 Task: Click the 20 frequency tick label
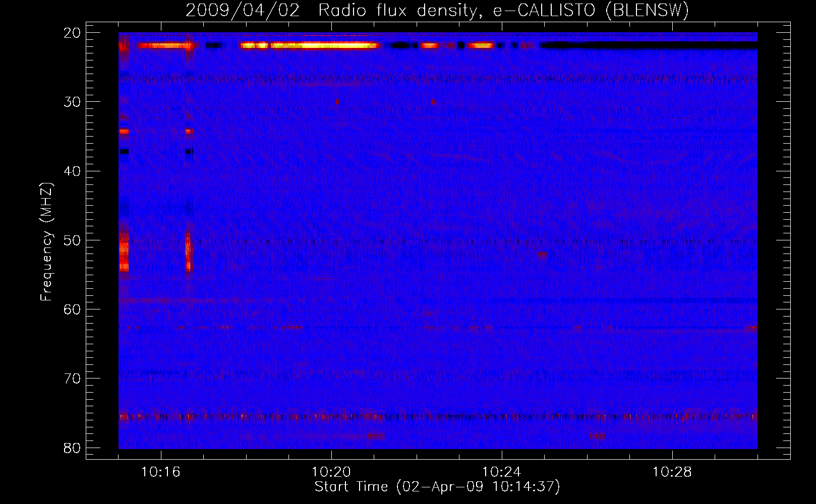[x=73, y=33]
